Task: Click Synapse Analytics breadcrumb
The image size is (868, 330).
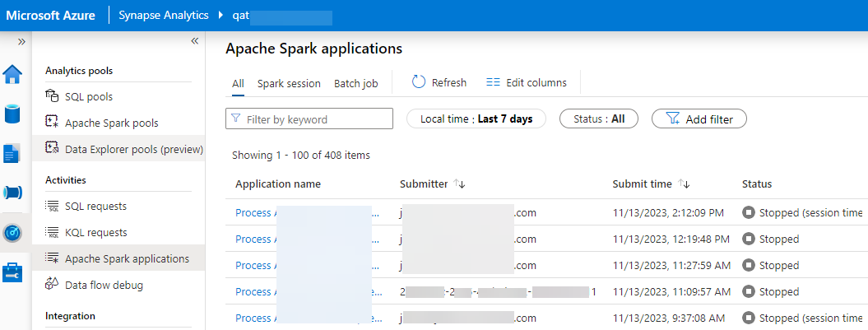Action: (163, 16)
